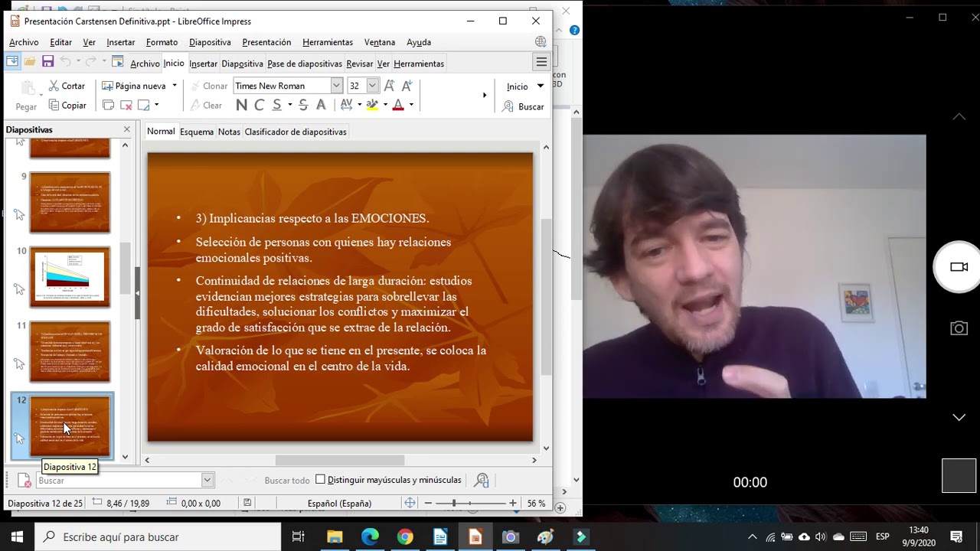
Task: Open Windows Start menu
Action: [17, 537]
